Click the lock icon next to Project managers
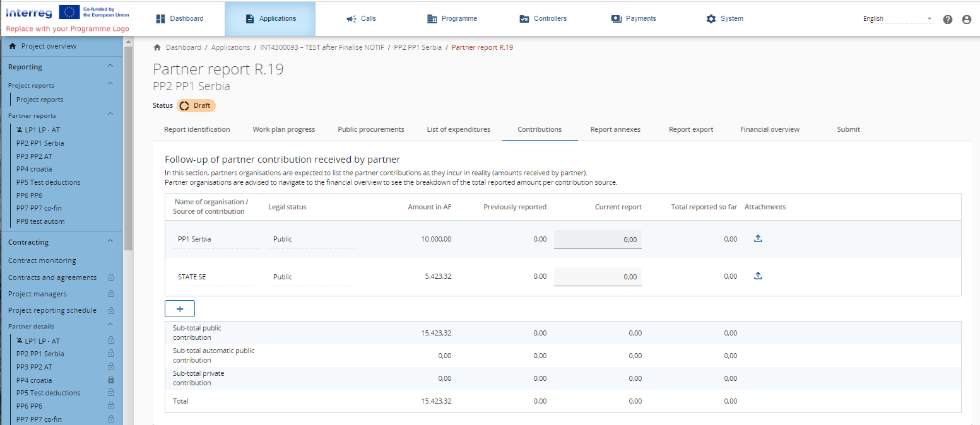Screen dimensions: 980x425 tap(111, 294)
